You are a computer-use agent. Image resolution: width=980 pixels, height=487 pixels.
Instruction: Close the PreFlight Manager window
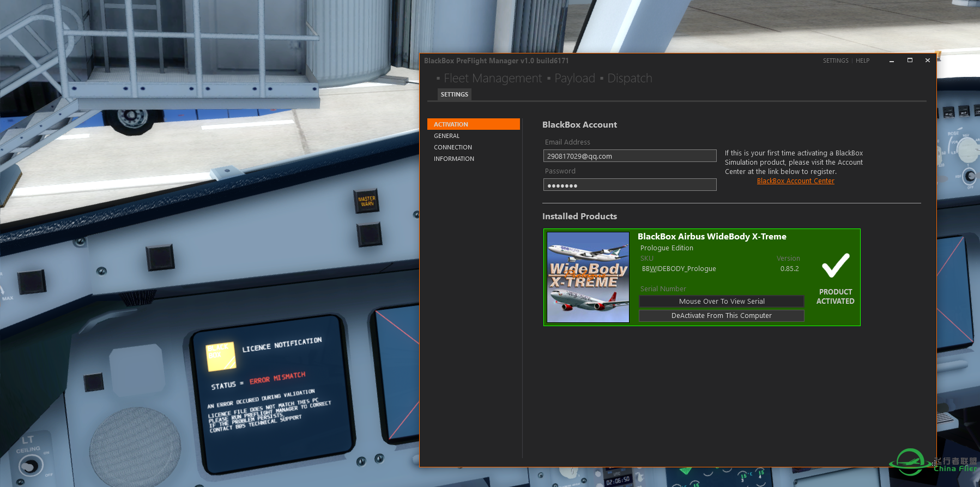[x=928, y=61]
